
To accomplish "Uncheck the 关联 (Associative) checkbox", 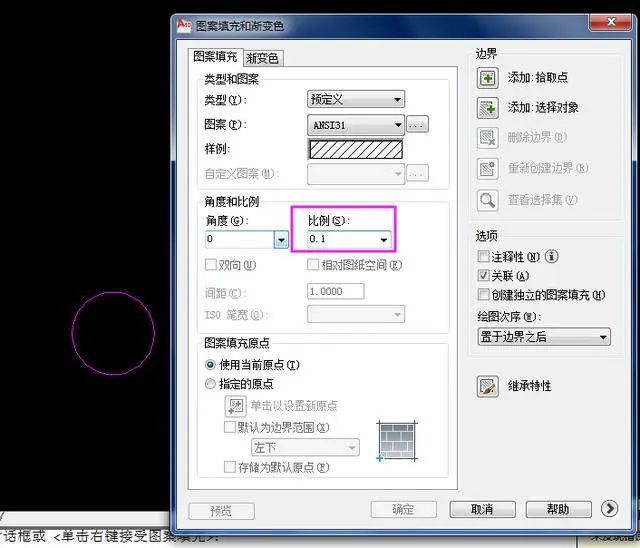I will tap(483, 275).
